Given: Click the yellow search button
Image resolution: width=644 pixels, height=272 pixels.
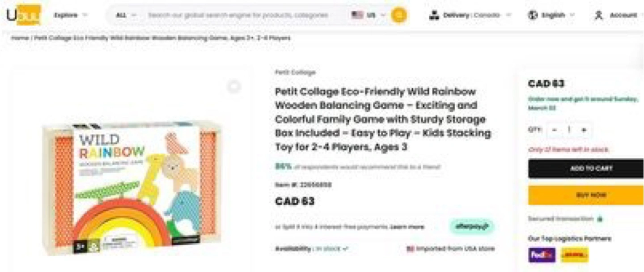Looking at the screenshot, I should click(x=399, y=15).
